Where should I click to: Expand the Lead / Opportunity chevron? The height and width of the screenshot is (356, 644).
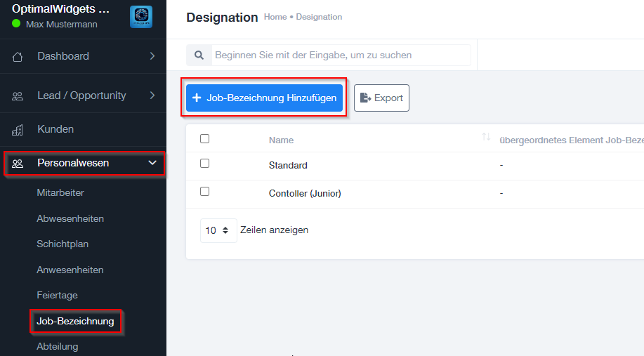tap(152, 95)
